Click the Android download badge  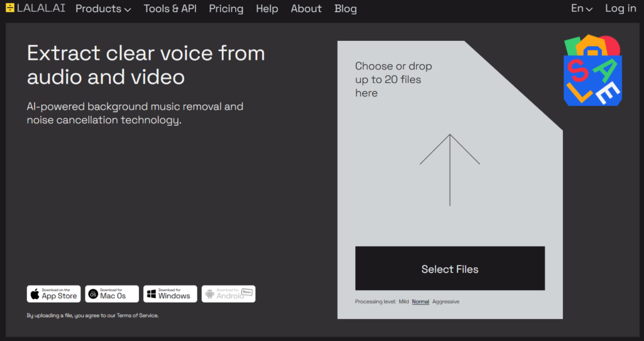coord(228,294)
